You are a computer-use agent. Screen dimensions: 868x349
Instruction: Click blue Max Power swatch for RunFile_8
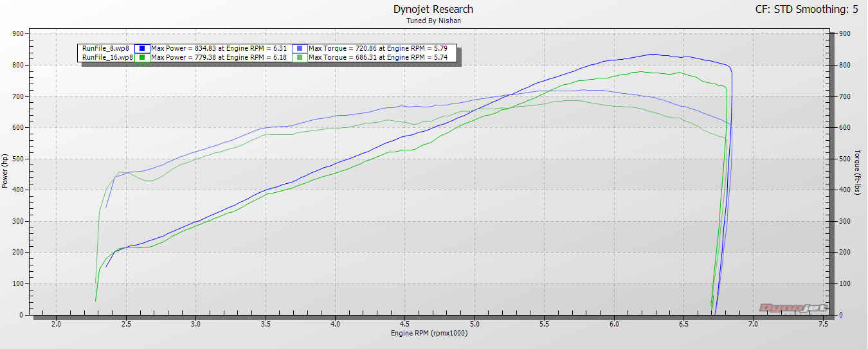pyautogui.click(x=143, y=48)
